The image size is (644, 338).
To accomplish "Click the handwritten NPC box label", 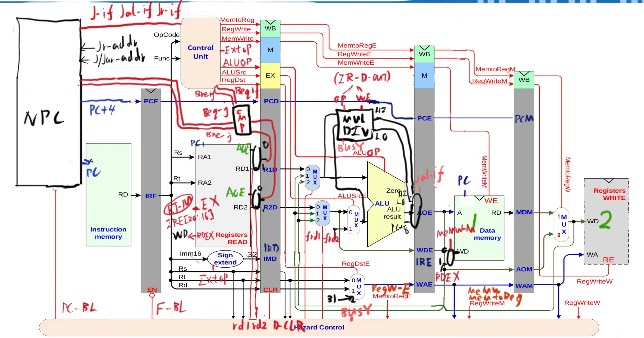I will pos(44,118).
